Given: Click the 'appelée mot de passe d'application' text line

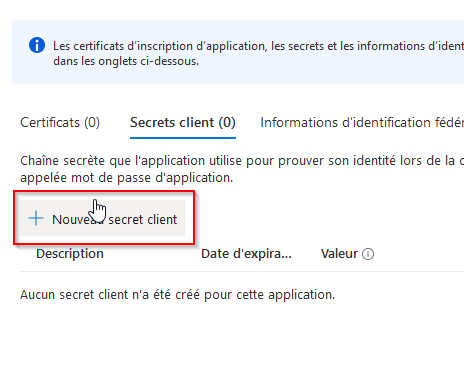Looking at the screenshot, I should 127,178.
